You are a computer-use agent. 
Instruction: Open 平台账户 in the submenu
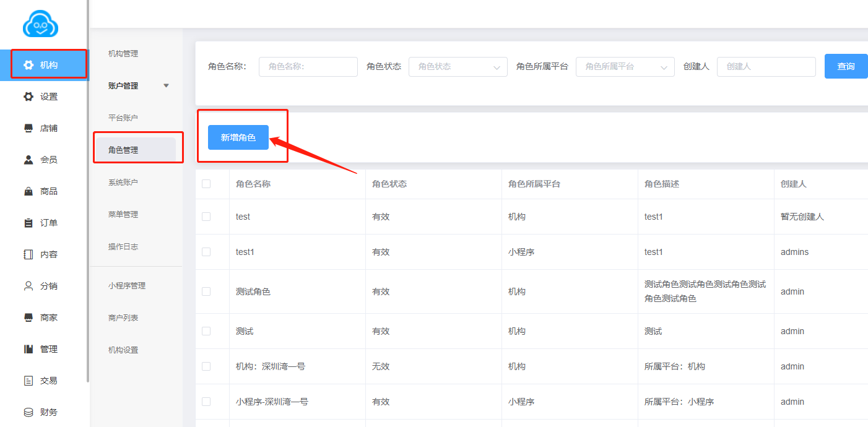123,118
